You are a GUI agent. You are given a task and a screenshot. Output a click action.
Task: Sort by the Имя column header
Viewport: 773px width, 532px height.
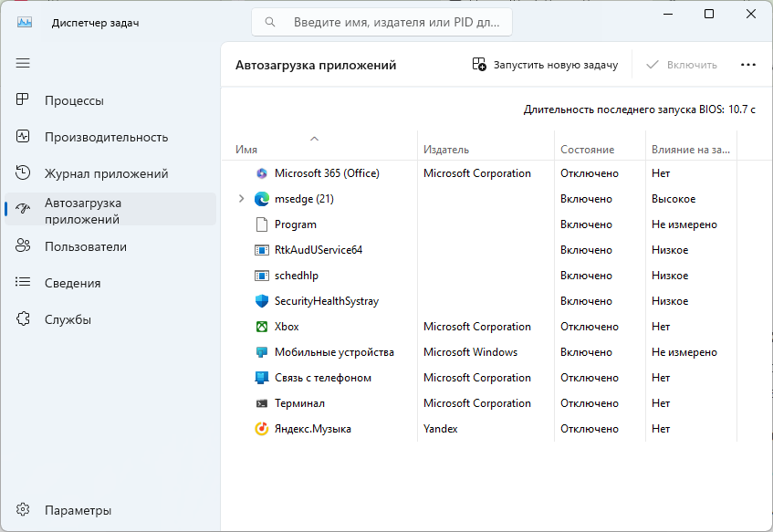(246, 150)
